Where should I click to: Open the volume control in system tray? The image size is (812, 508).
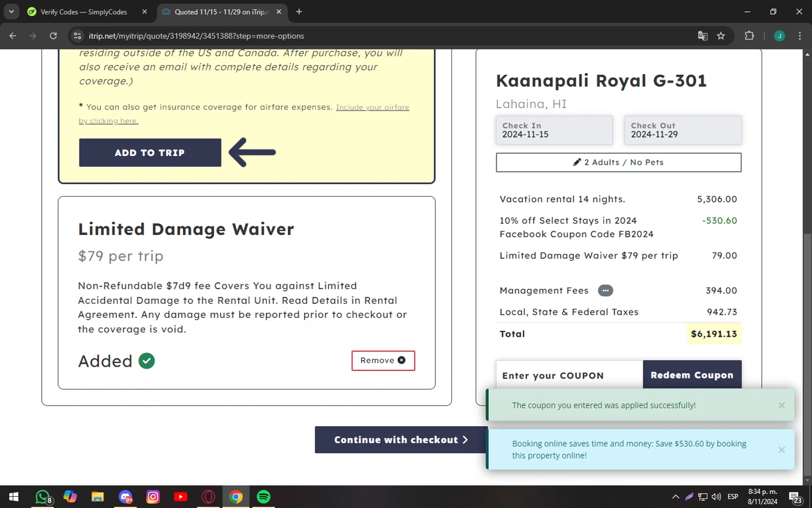[716, 497]
